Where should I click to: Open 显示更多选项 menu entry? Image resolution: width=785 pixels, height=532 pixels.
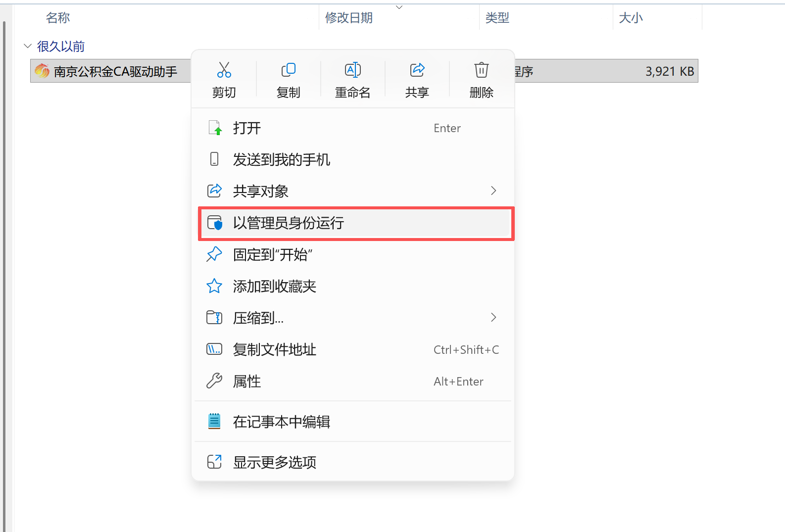(x=353, y=462)
